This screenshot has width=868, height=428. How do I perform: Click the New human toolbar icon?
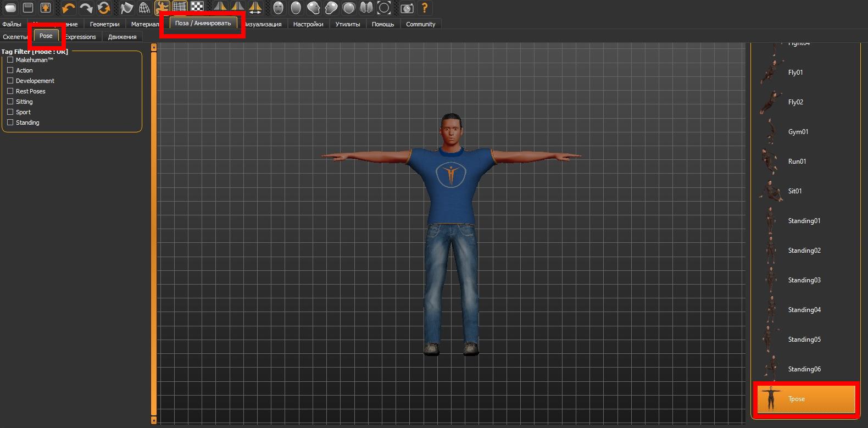pos(10,8)
